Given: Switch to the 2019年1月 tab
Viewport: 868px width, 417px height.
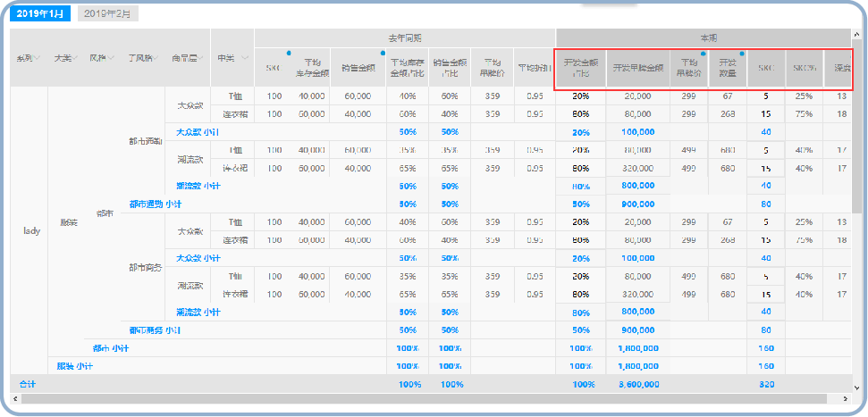Looking at the screenshot, I should (40, 14).
